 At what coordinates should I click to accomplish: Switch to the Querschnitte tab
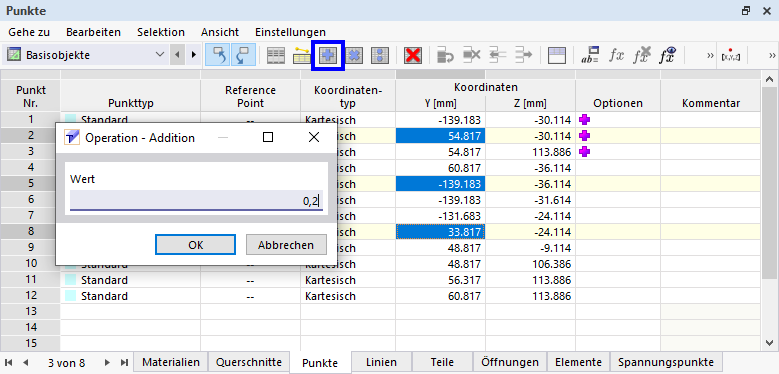click(x=249, y=363)
